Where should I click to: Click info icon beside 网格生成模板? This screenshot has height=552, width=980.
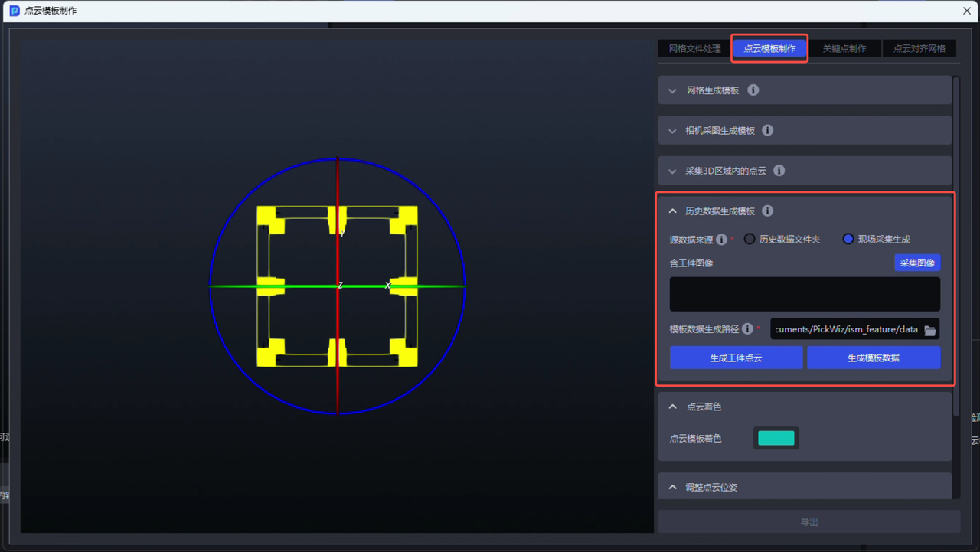(753, 90)
